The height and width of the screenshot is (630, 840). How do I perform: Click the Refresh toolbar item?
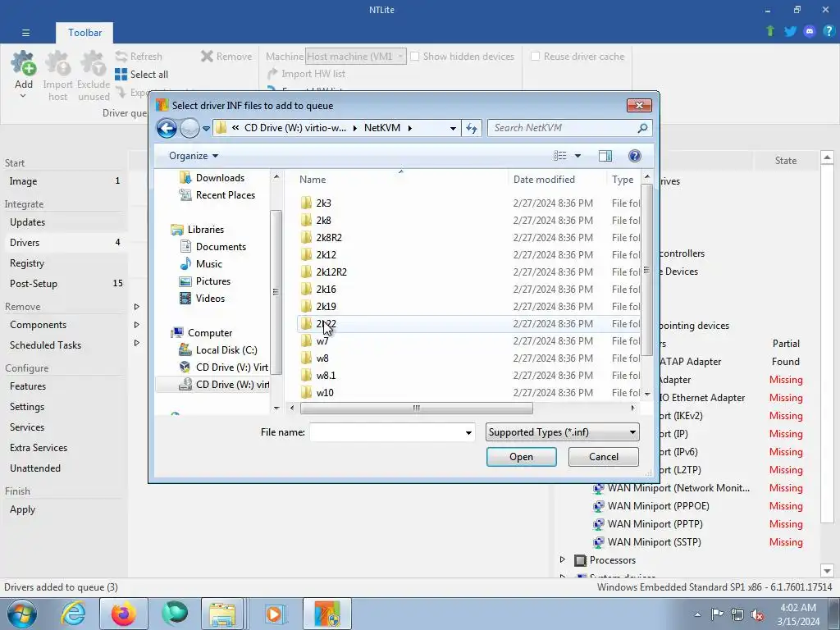click(139, 57)
